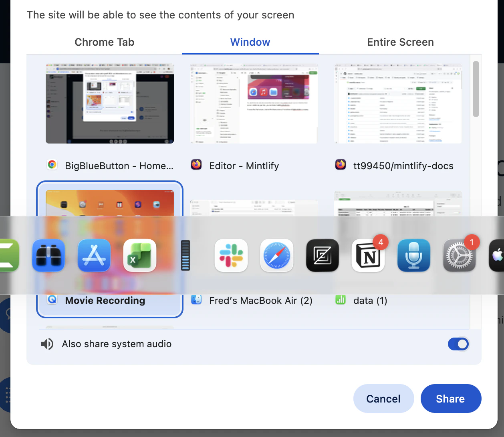Click the Chrome icon beside BigBlueButton label
Image resolution: width=504 pixels, height=437 pixels.
[52, 165]
